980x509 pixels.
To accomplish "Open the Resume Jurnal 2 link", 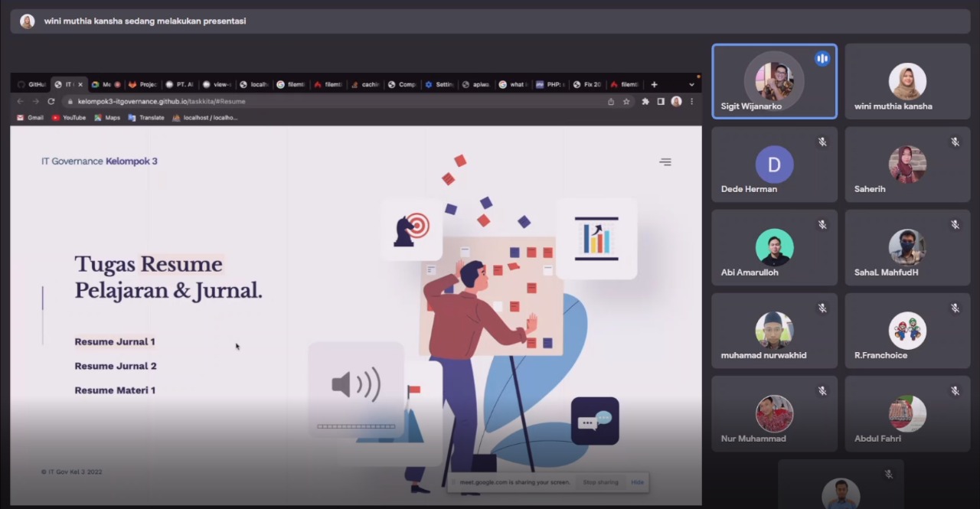I will click(x=116, y=366).
